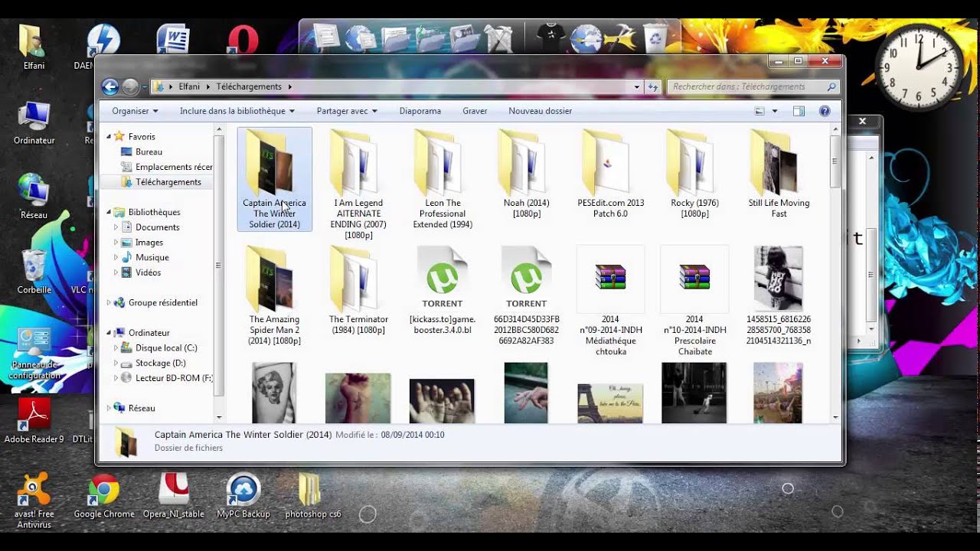Open the Opera_NI_stable desktop shortcut
The width and height of the screenshot is (980, 551).
(174, 496)
